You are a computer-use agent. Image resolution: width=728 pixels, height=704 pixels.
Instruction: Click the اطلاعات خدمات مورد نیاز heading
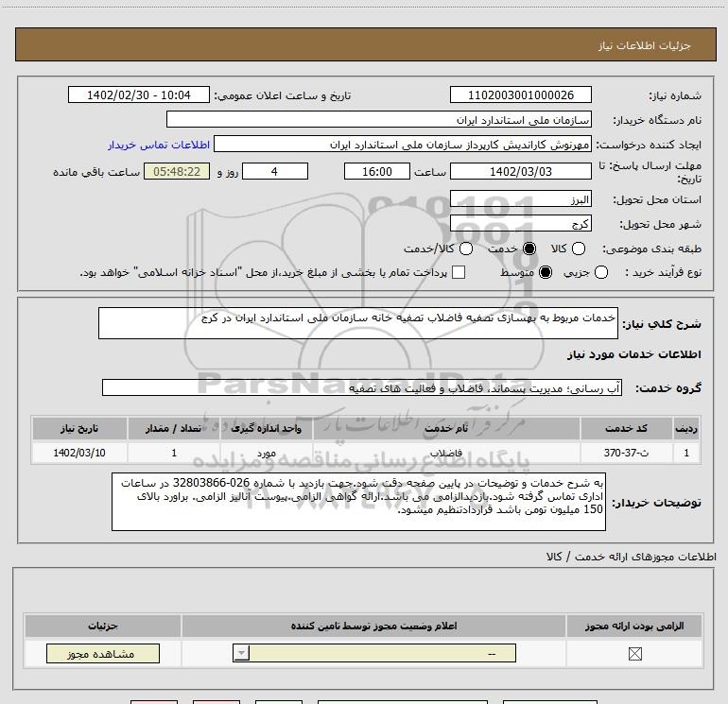coord(634,354)
